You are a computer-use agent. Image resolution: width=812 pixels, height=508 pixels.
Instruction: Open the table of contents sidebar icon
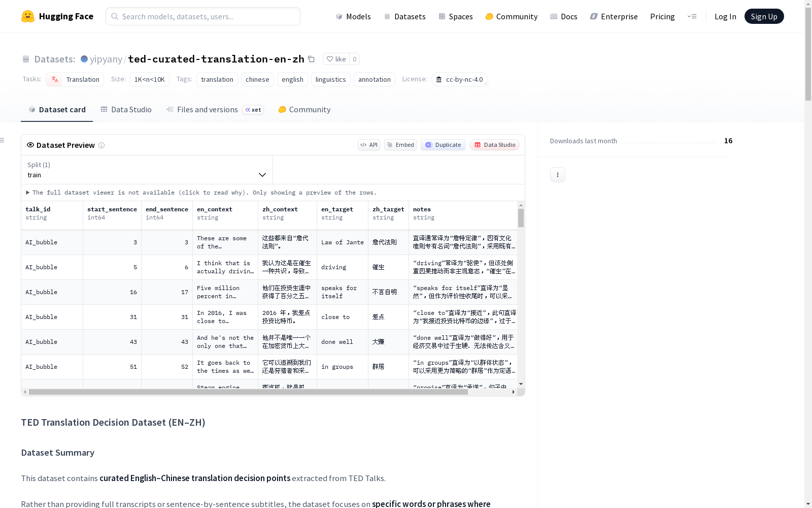click(x=3, y=140)
